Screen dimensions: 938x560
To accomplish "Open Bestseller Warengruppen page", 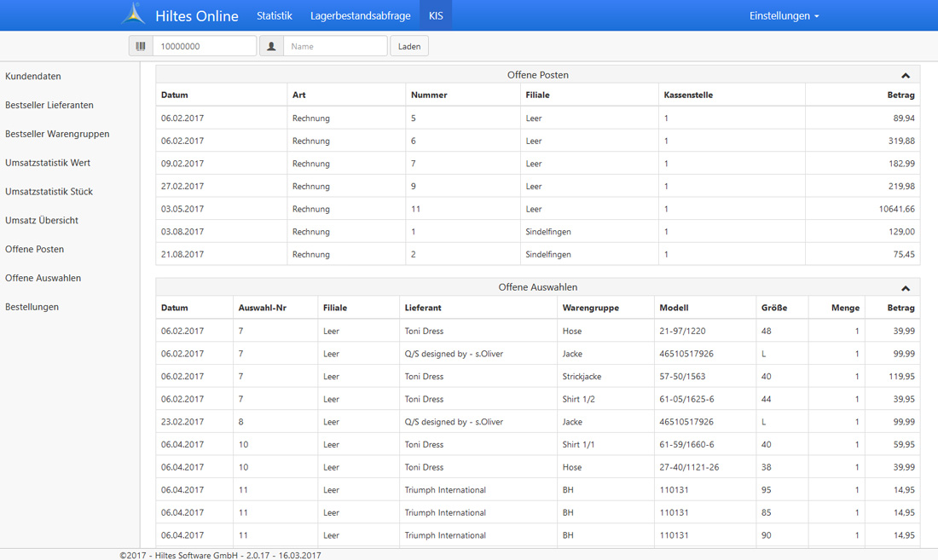I will (57, 134).
